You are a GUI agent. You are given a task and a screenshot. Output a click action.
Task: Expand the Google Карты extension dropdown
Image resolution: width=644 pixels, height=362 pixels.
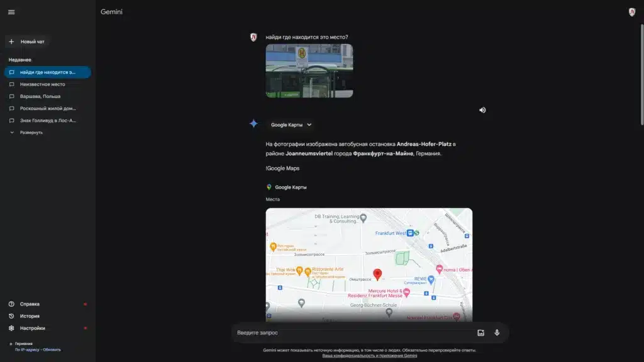tap(291, 125)
